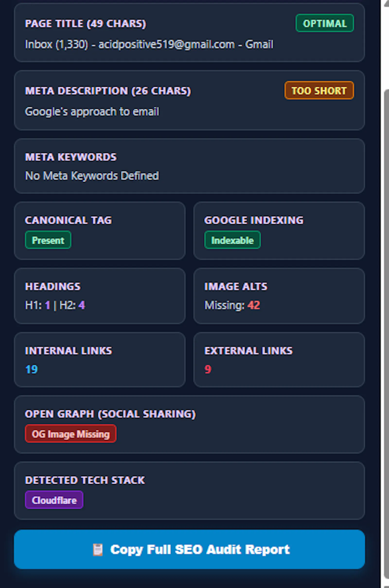
Task: Click the 'DETECTED TECH STACK' heading
Action: pos(85,480)
